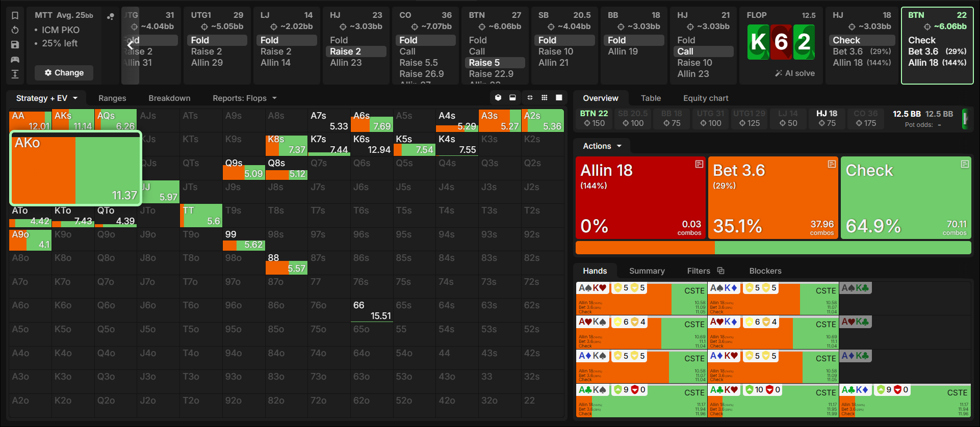Click the vertical expand-height icon

click(15, 74)
